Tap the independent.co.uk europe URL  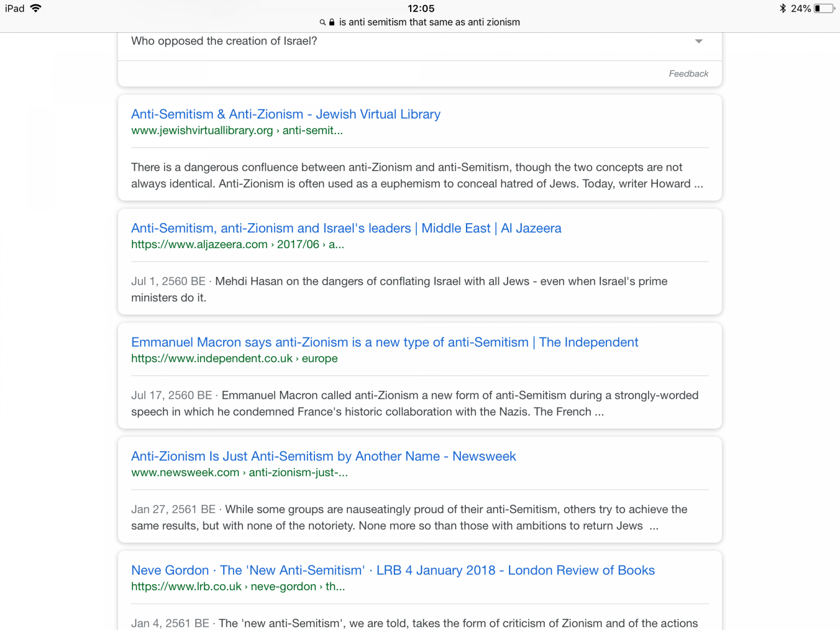point(234,359)
